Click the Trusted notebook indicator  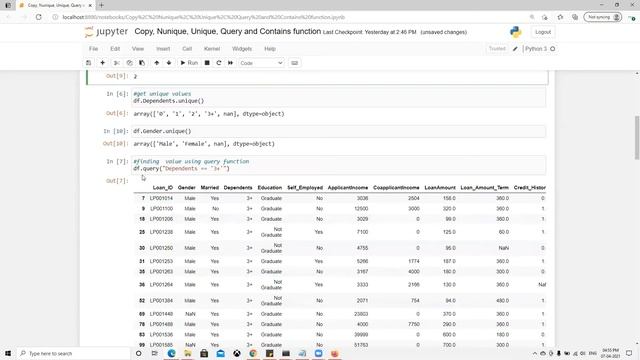(497, 49)
